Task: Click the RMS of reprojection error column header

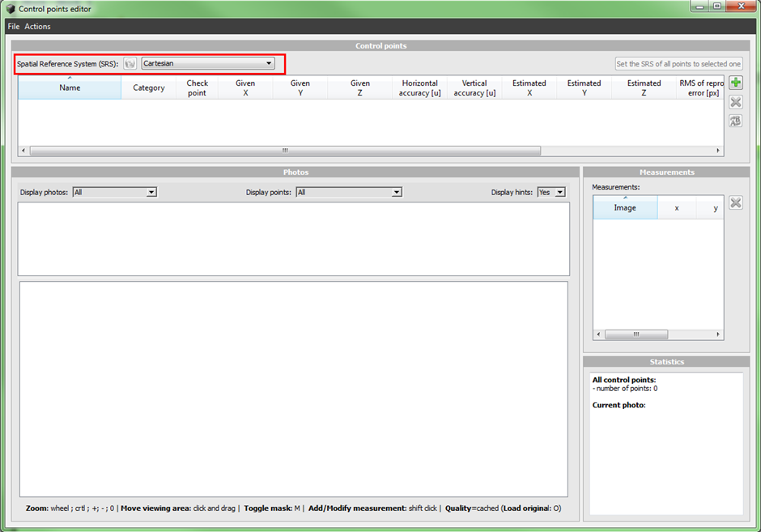Action: pos(699,88)
